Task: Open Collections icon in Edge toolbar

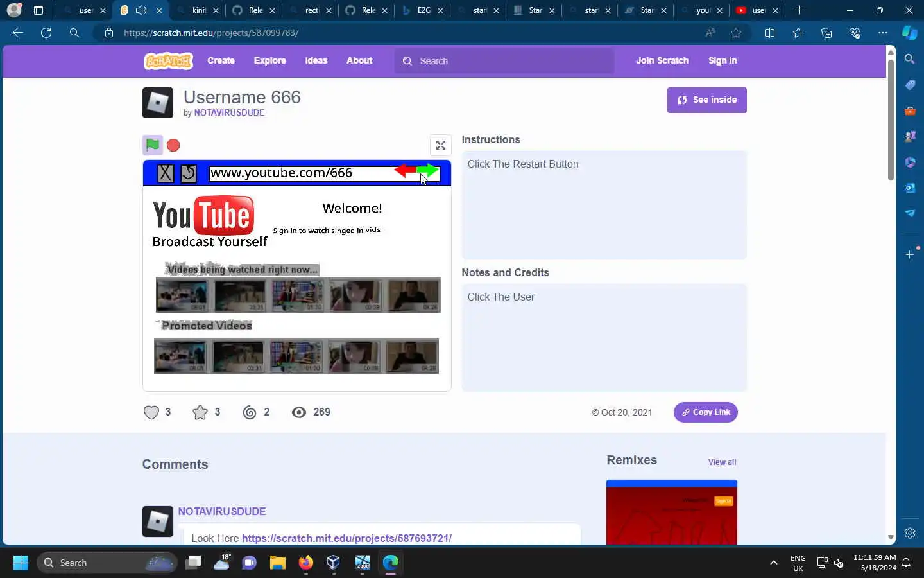Action: click(826, 33)
